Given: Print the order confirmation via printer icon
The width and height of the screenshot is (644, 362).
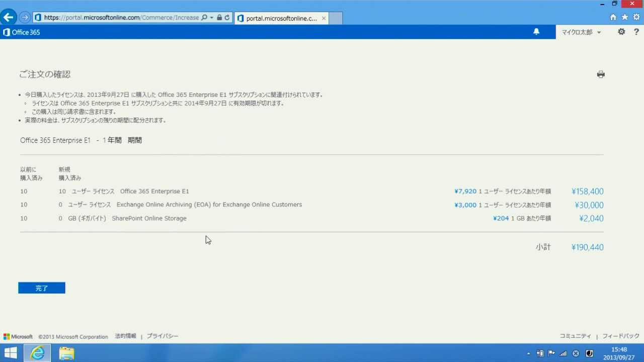Looking at the screenshot, I should pos(601,74).
